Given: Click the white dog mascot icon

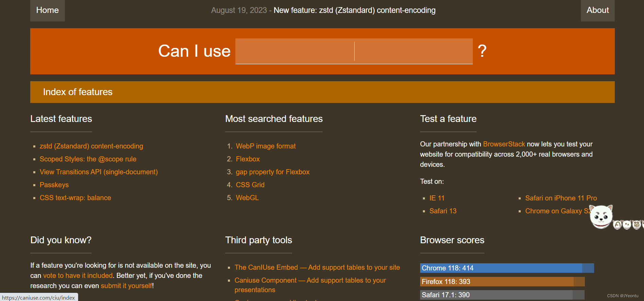Looking at the screenshot, I should coord(601,217).
